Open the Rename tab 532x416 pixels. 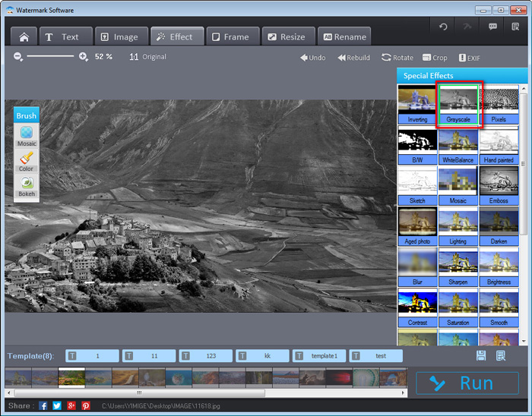point(344,36)
